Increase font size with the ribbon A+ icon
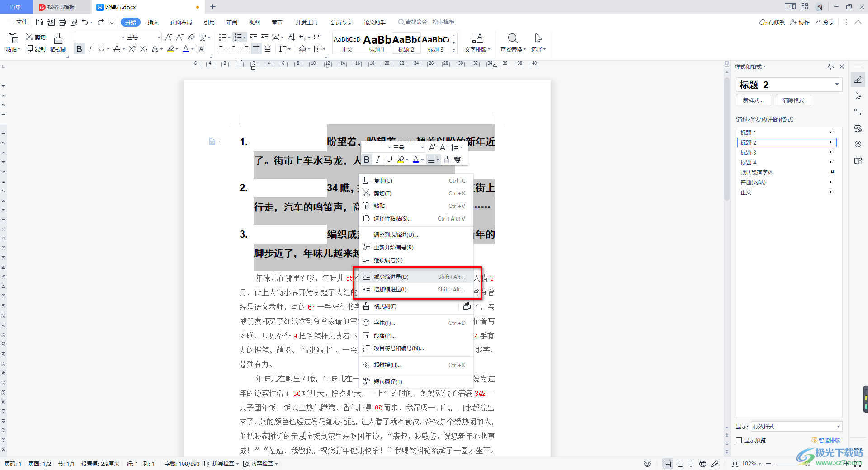Viewport: 868px width, 470px height. 169,37
